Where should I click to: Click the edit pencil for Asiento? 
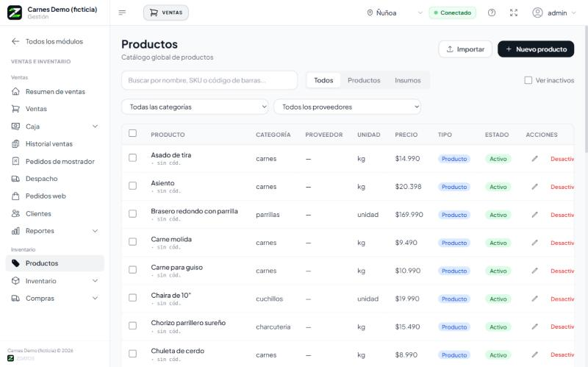pos(535,187)
